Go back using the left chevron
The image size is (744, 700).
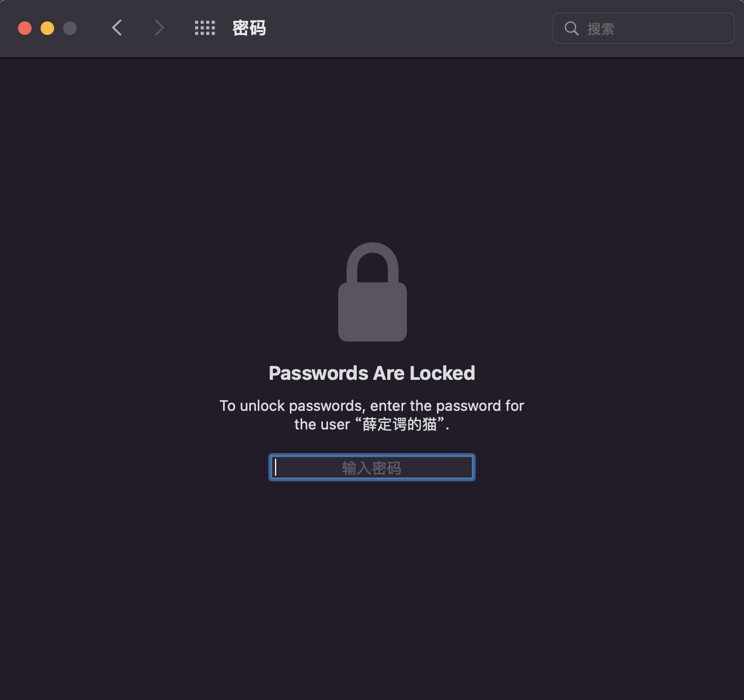coord(117,28)
